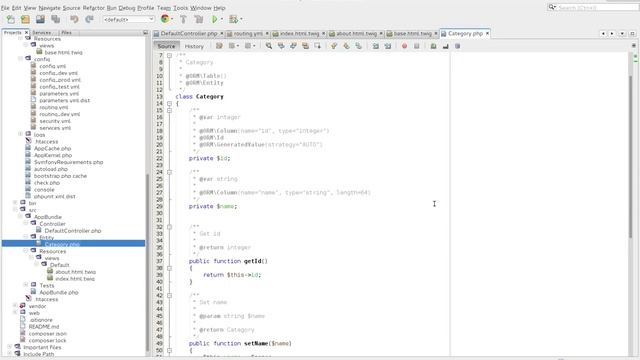Collapse code fold at line 7
The width and height of the screenshot is (640, 360).
click(x=169, y=55)
